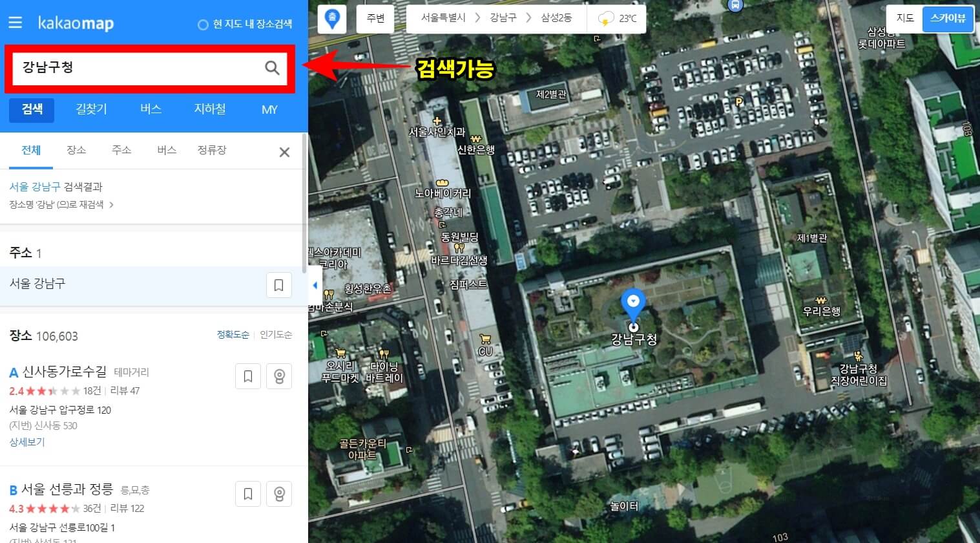Viewport: 980px width, 543px height.
Task: Click the kakaomap logo
Action: 76,23
